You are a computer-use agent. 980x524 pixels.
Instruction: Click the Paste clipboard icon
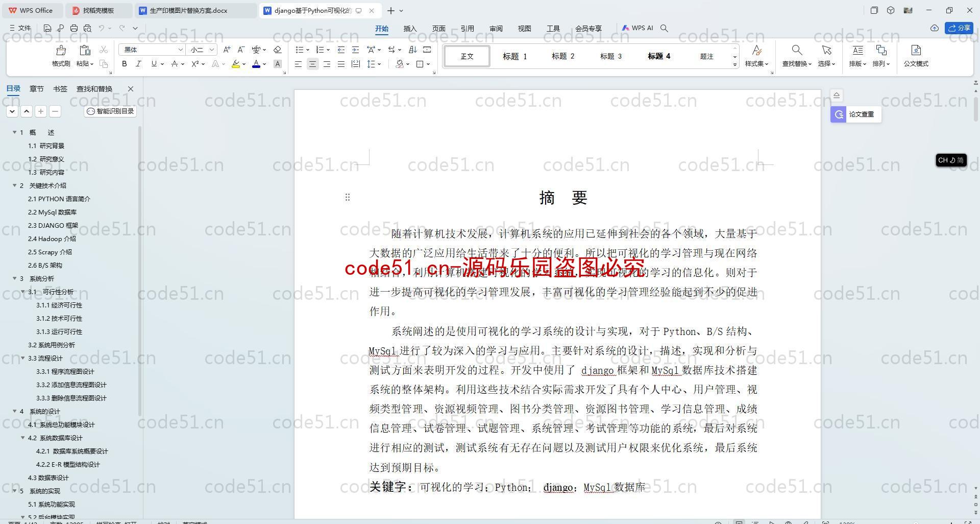point(85,50)
